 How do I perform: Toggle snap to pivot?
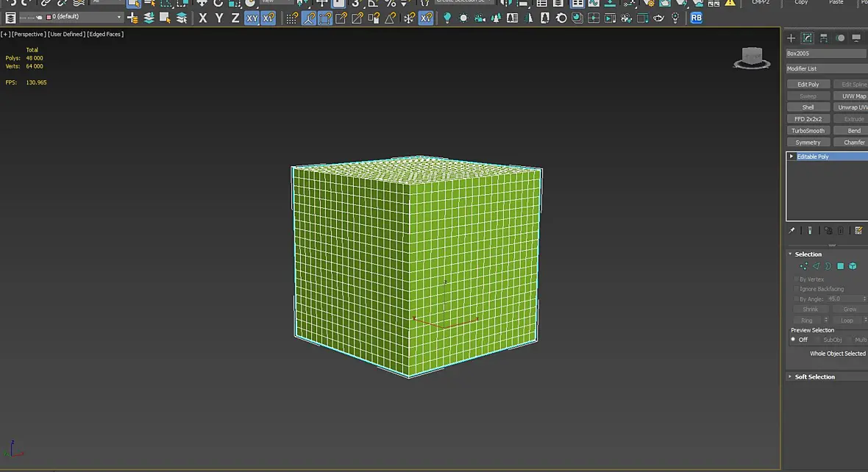point(309,18)
